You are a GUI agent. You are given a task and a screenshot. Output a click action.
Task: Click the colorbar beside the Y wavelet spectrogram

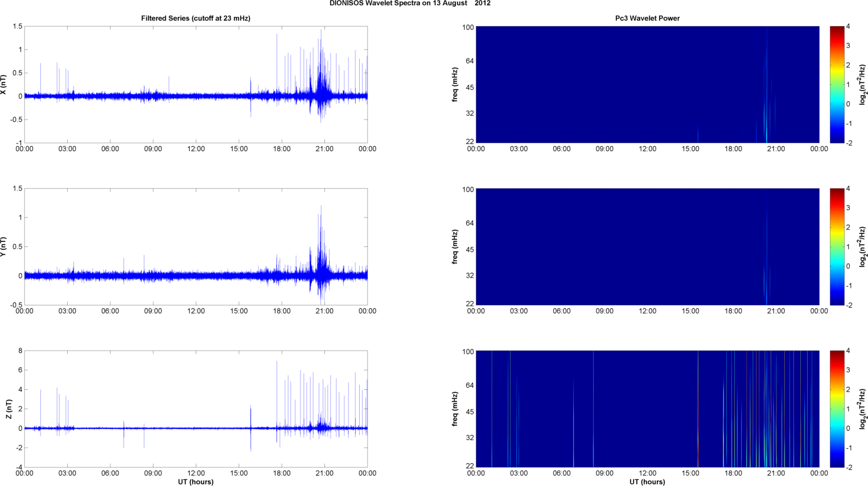(837, 246)
